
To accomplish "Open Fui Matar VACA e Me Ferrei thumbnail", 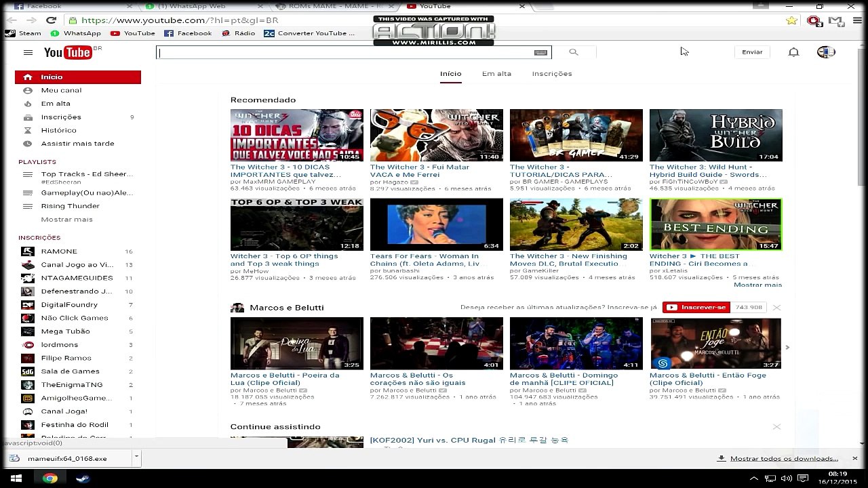I will click(437, 136).
